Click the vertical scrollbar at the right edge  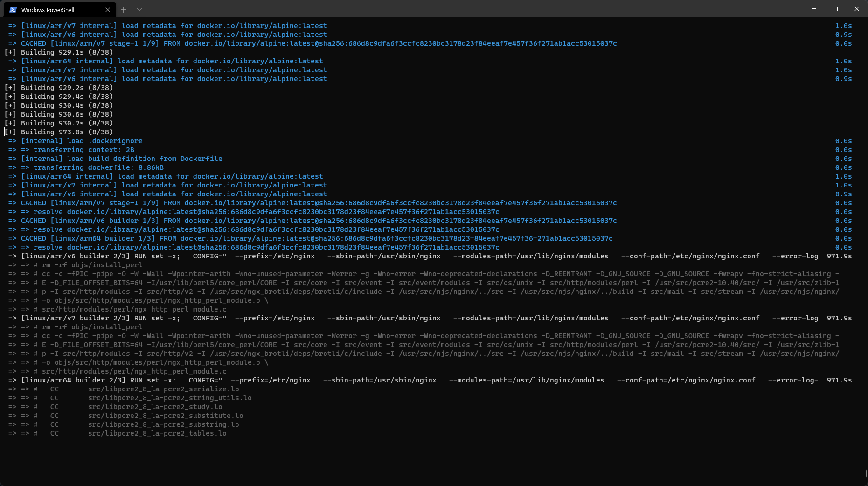(865, 473)
